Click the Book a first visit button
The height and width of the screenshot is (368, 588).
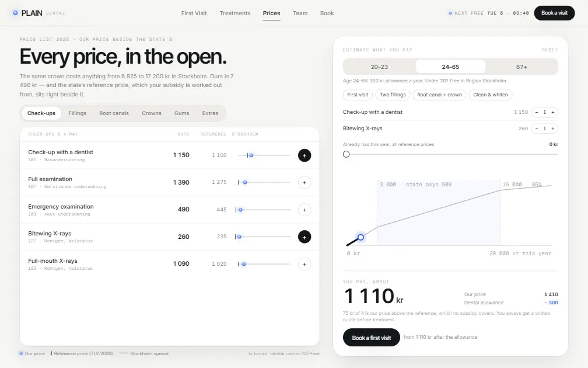click(x=371, y=338)
